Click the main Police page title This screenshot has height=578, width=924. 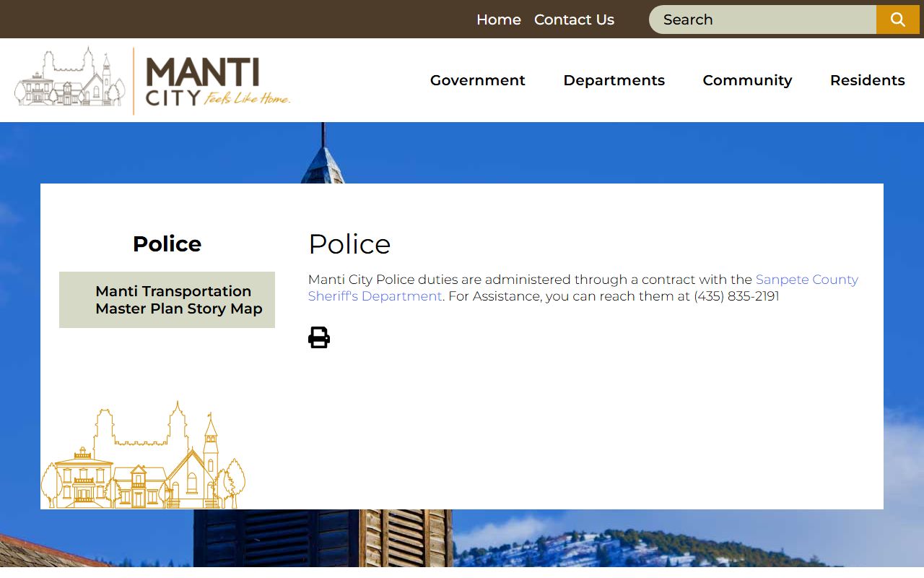pos(349,244)
